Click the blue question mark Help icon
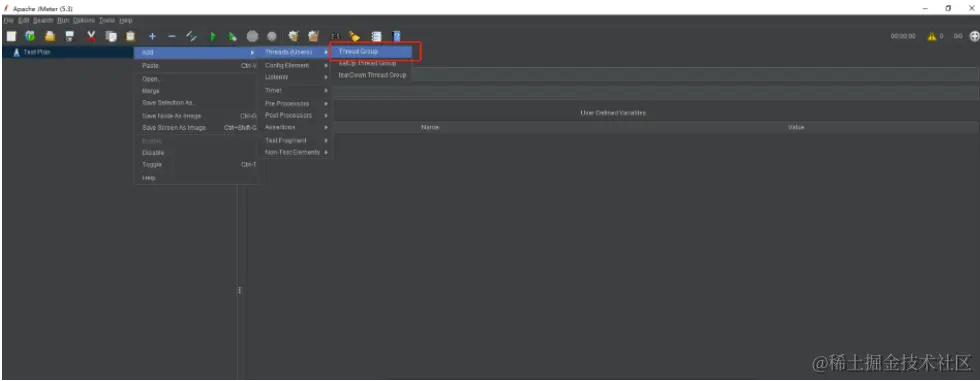 (396, 36)
